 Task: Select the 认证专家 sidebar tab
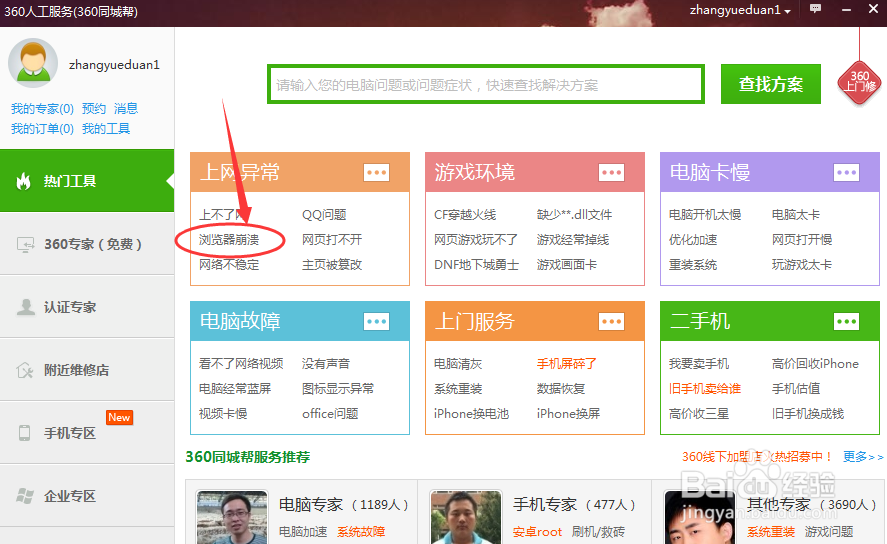pos(87,307)
